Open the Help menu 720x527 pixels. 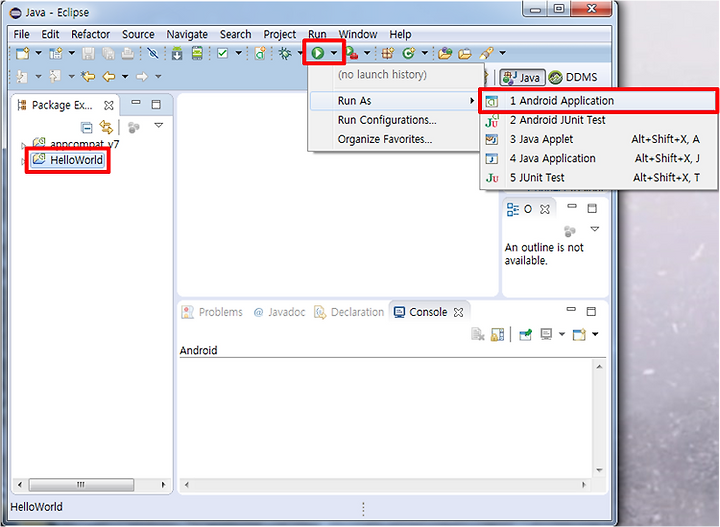(400, 34)
